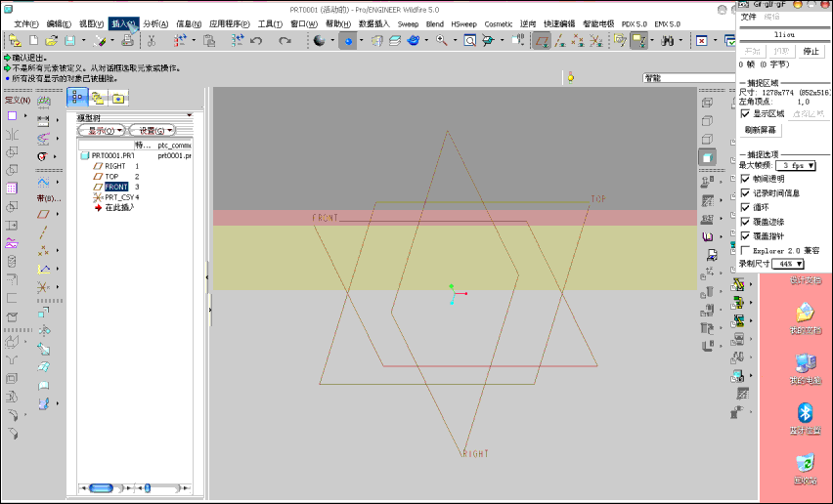Select the Model Tree navigator tab
Viewport: 833px width, 504px height.
pos(77,97)
